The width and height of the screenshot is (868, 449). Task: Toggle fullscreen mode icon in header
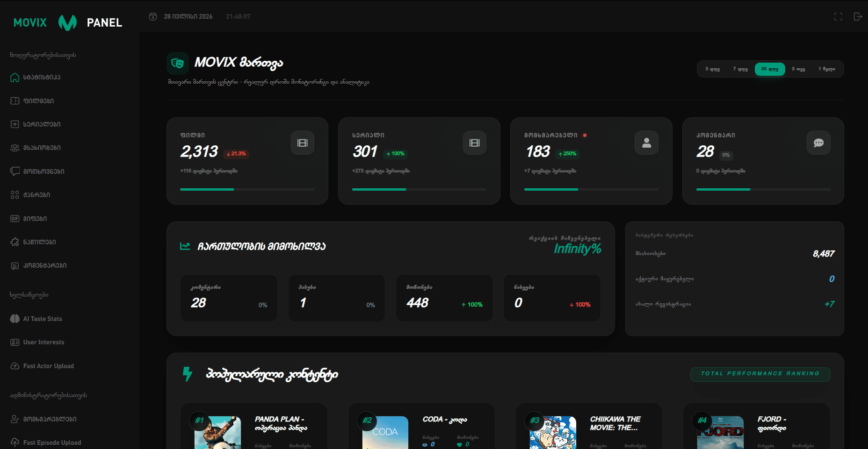[838, 17]
